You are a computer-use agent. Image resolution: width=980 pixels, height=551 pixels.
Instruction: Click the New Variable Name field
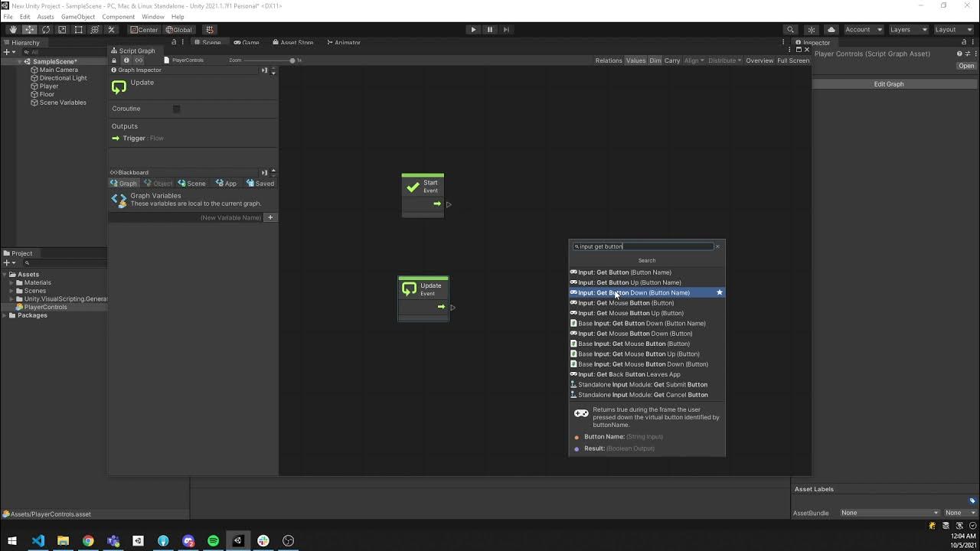tap(188, 217)
